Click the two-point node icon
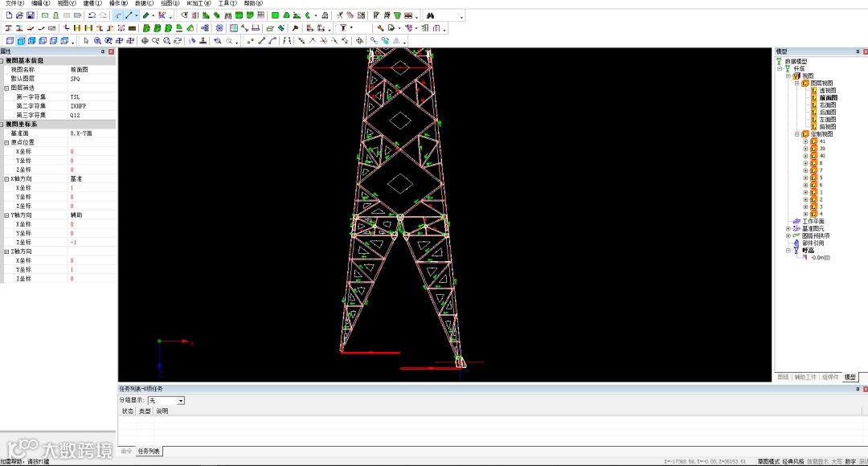The image size is (868, 466). (250, 40)
